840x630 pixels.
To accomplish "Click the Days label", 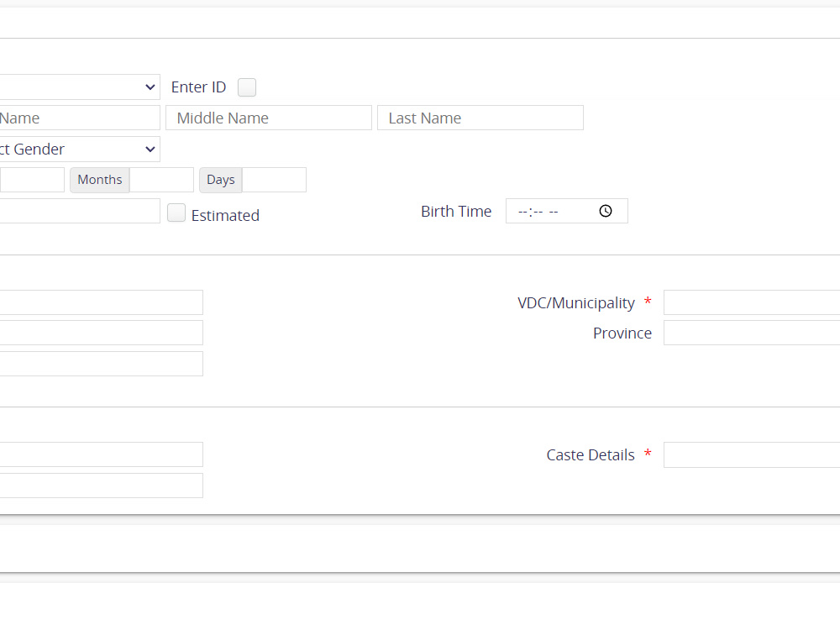I will click(221, 180).
